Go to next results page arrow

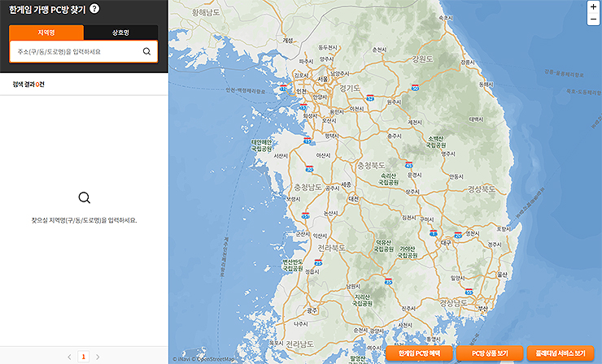click(98, 357)
